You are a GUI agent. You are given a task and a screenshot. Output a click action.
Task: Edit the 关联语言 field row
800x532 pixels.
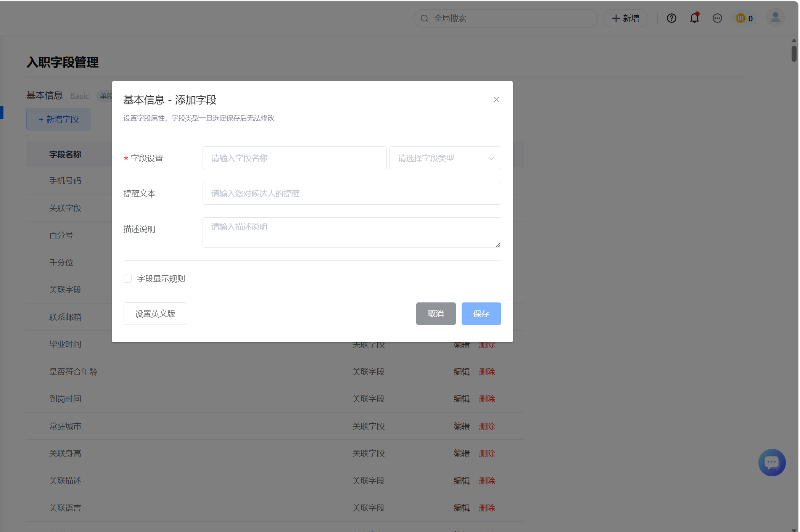point(462,508)
